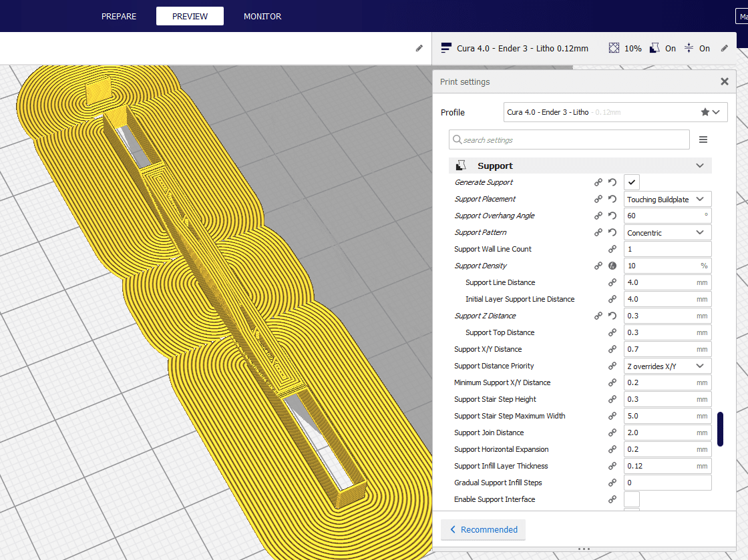Revert Support Placement setting

[612, 199]
